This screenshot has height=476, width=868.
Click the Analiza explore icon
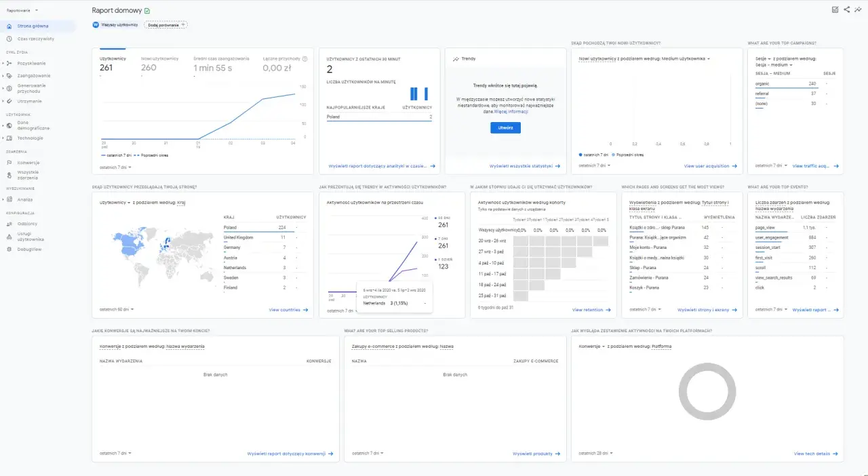[x=9, y=199]
